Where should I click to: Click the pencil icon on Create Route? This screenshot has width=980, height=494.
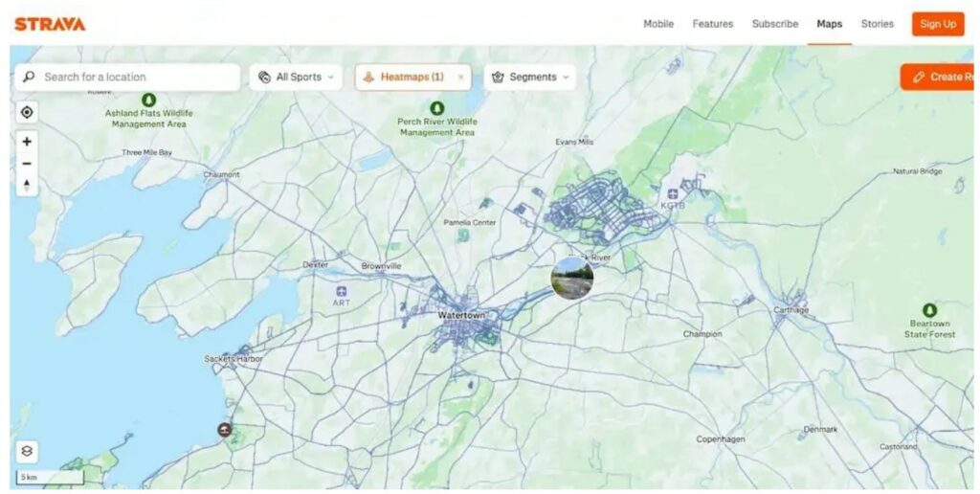918,77
